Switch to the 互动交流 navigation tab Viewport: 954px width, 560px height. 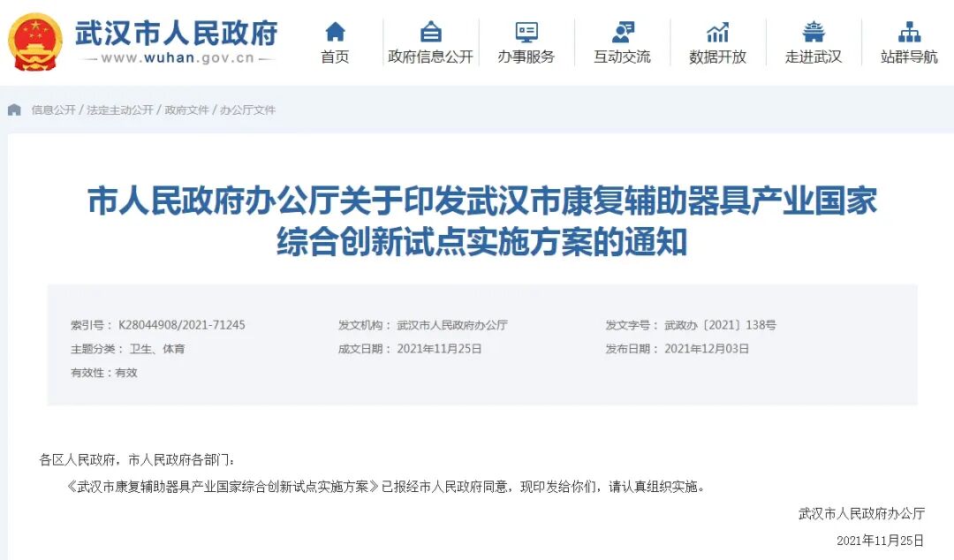point(621,55)
